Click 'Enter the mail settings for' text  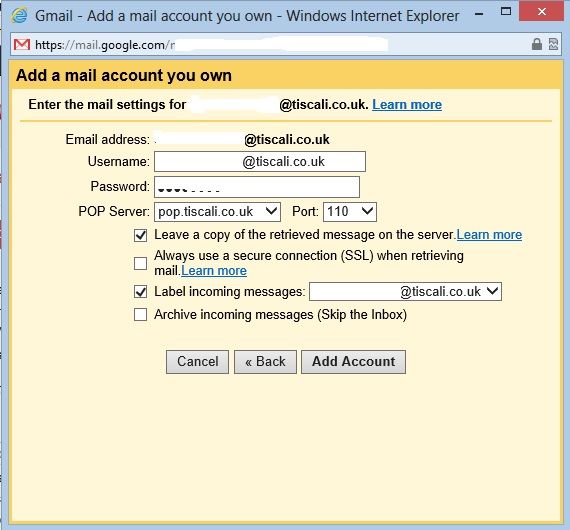click(107, 105)
